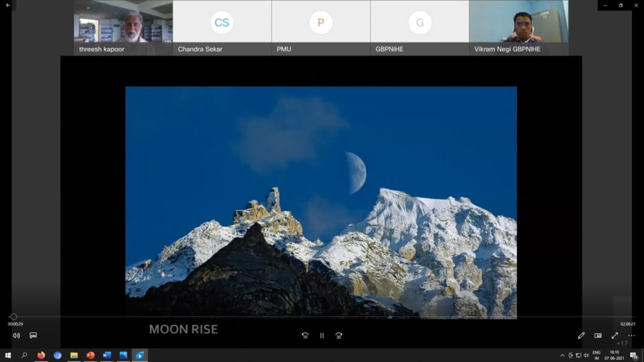Open the subtitles and audio menu
The width and height of the screenshot is (644, 362).
pyautogui.click(x=33, y=336)
